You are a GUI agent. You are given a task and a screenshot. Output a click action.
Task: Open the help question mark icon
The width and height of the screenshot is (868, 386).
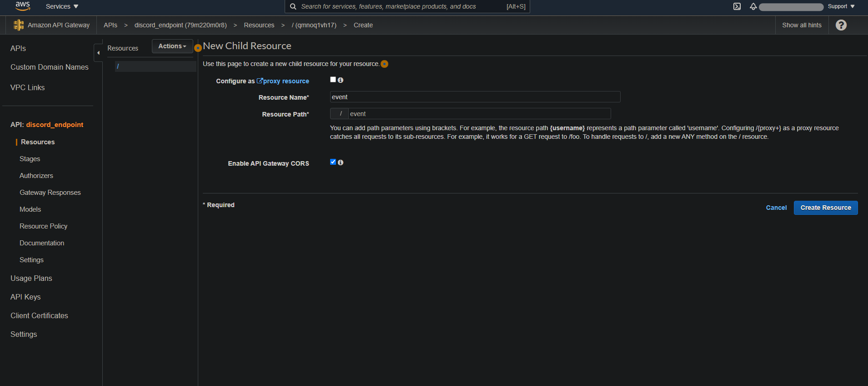841,25
